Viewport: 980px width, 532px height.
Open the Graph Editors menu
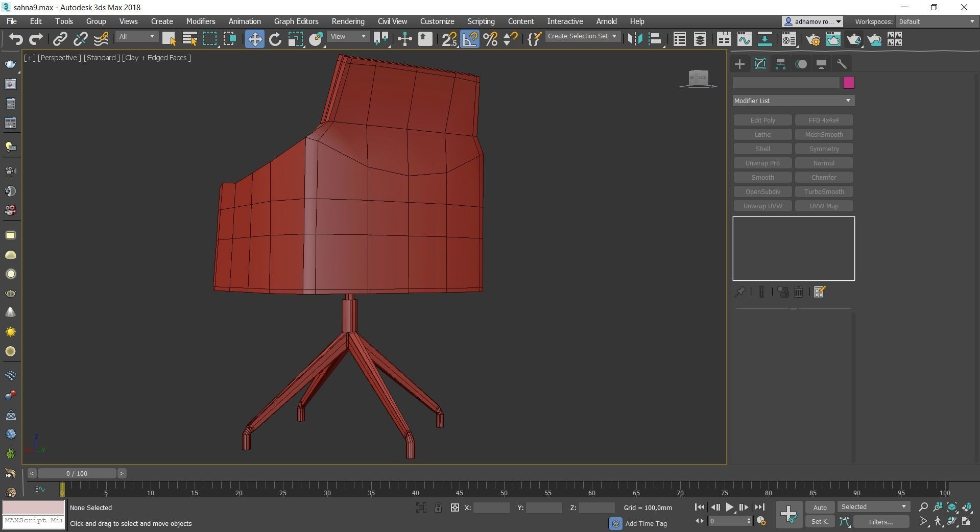pyautogui.click(x=296, y=21)
